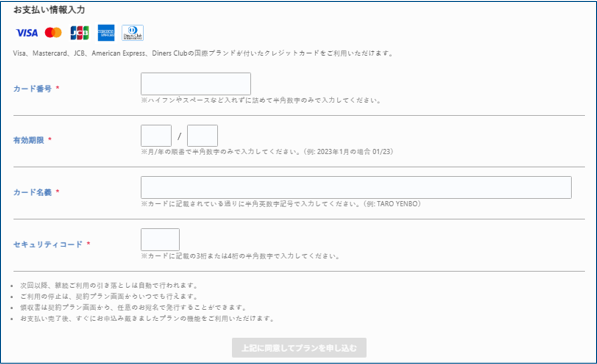This screenshot has width=597, height=364.
Task: Click the 3桁または4桁 security code hint
Action: pyautogui.click(x=240, y=256)
